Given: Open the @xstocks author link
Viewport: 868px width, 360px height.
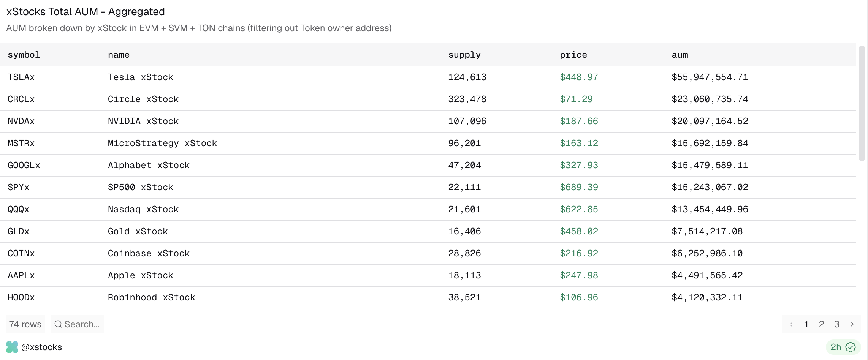Looking at the screenshot, I should [41, 347].
